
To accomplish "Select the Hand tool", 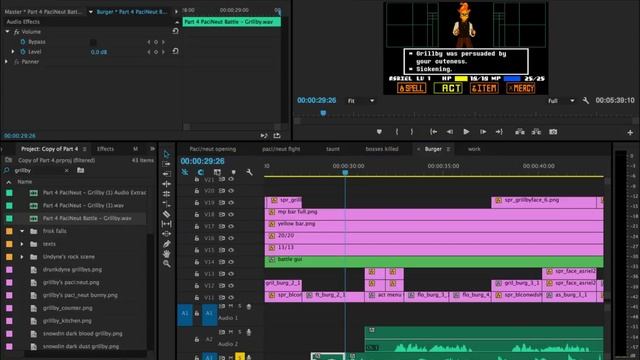I will [167, 253].
